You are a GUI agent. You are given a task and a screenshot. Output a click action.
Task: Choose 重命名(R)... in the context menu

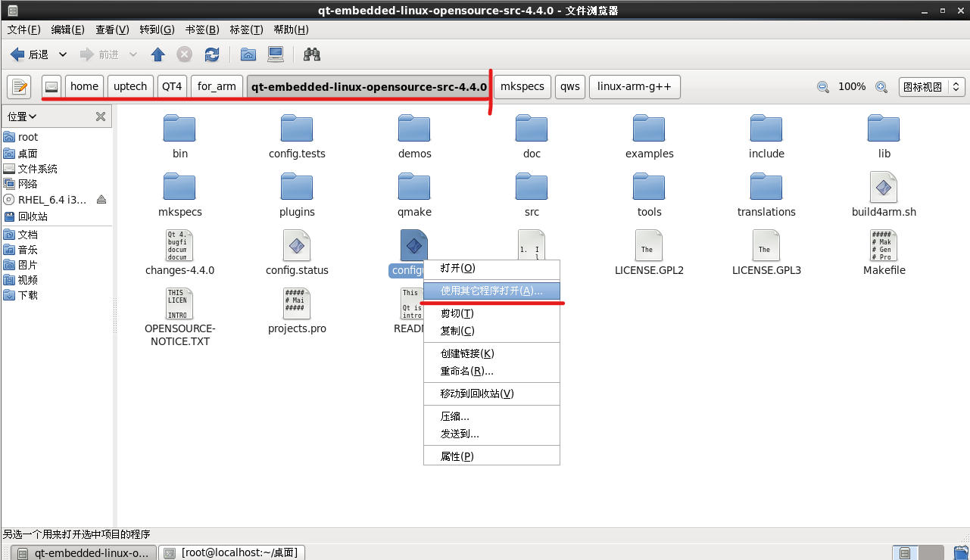491,371
